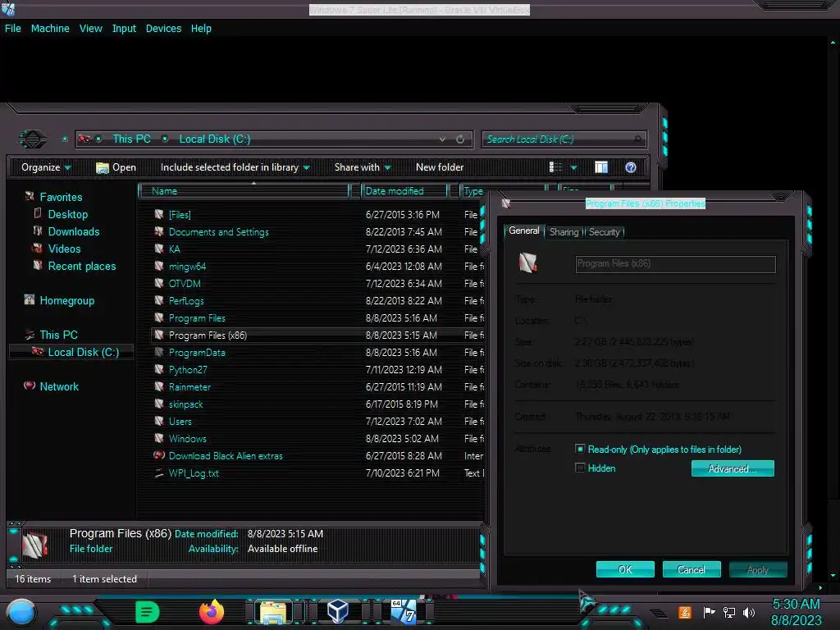Click the Users folder icon
The image size is (840, 630).
[x=158, y=421]
